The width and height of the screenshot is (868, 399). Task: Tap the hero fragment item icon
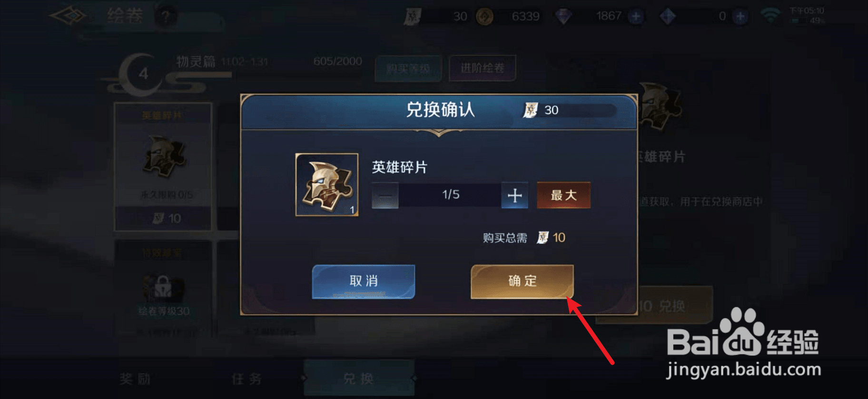pos(327,185)
